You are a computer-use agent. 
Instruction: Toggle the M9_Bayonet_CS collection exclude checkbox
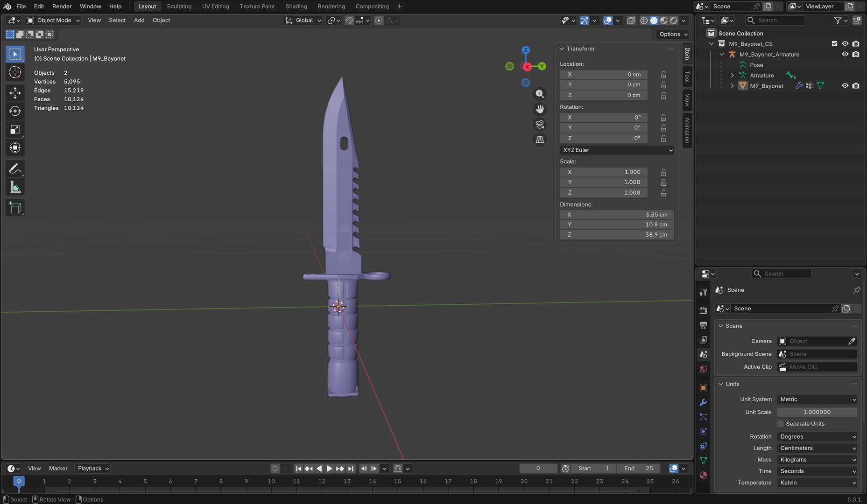tap(834, 44)
